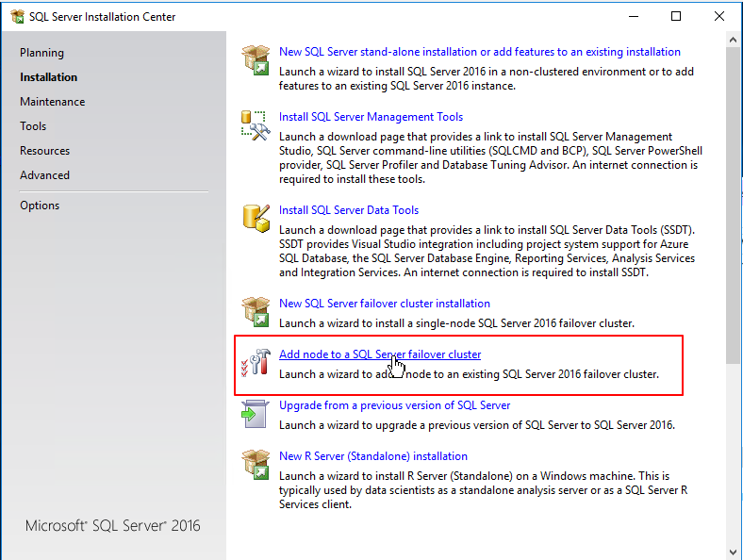The height and width of the screenshot is (560, 743).
Task: Minimize the Installation Center window
Action: click(x=634, y=17)
